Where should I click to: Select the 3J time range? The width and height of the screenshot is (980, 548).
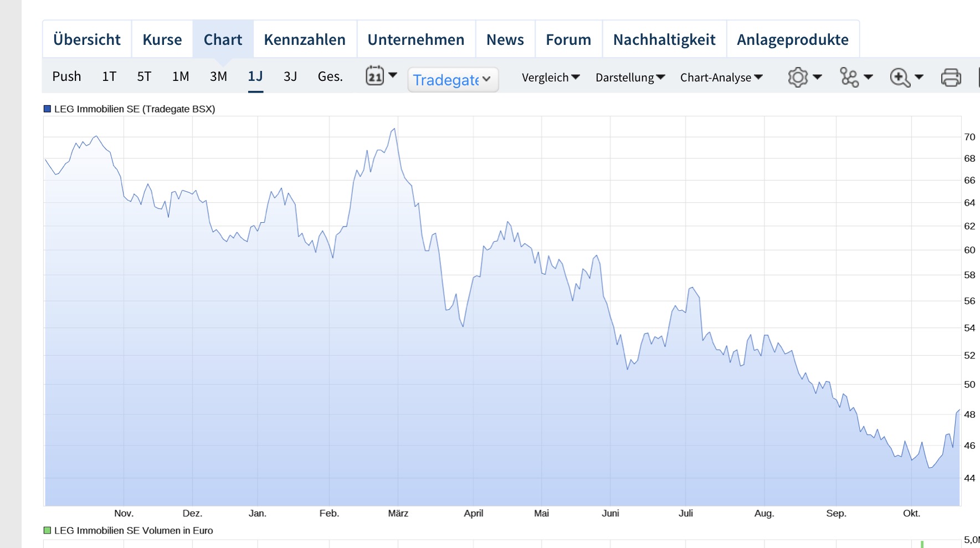(x=290, y=76)
